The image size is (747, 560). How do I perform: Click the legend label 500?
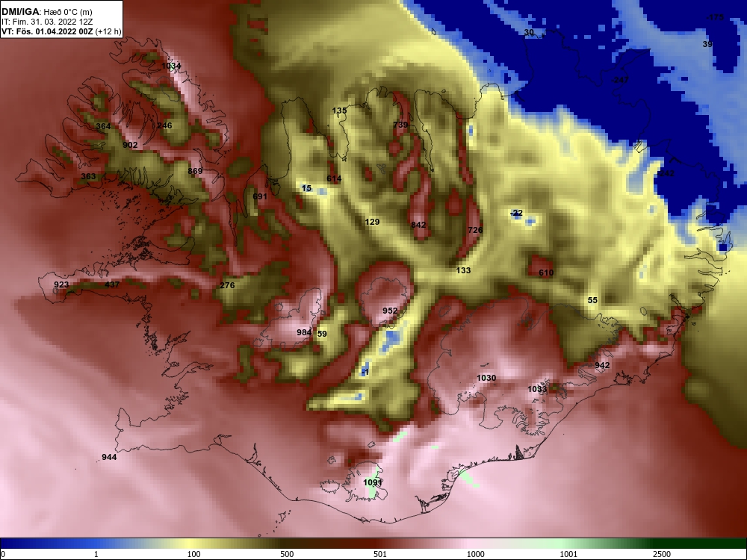287,554
